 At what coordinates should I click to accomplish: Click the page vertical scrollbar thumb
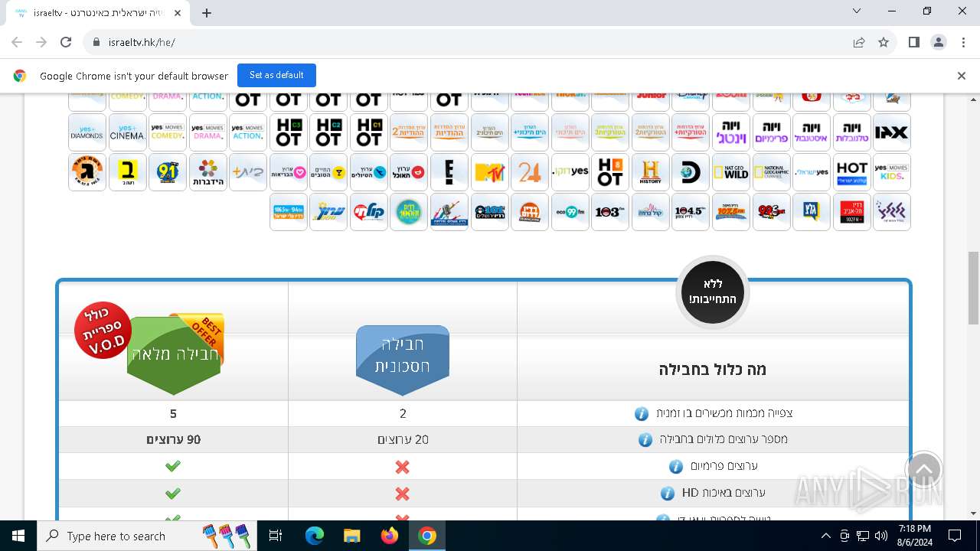(x=973, y=289)
